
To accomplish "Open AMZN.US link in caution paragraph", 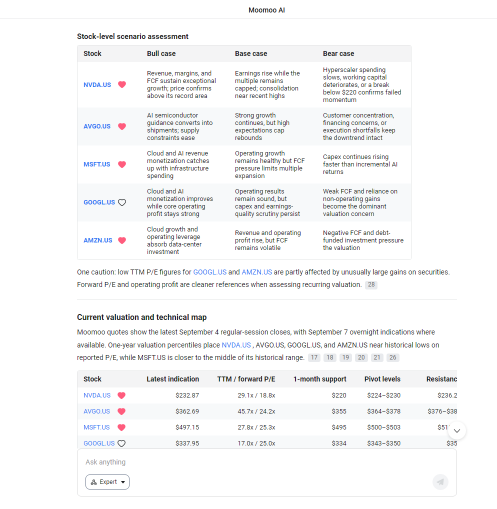I will click(257, 272).
